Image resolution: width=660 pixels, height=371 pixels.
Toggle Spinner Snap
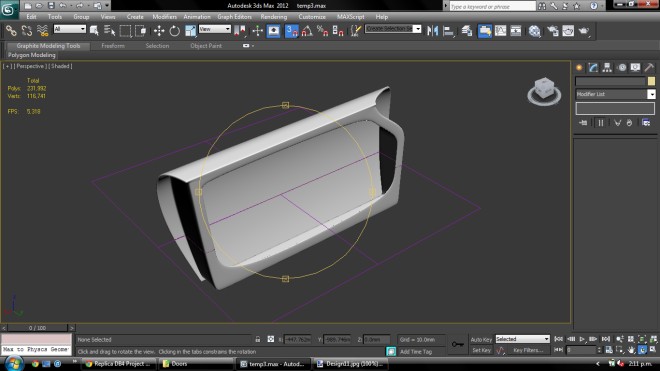(x=338, y=31)
